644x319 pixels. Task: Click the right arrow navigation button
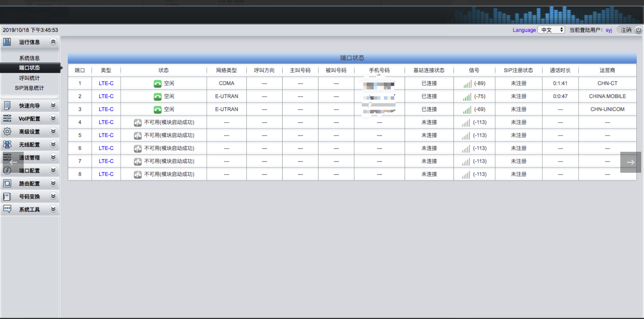[x=630, y=162]
